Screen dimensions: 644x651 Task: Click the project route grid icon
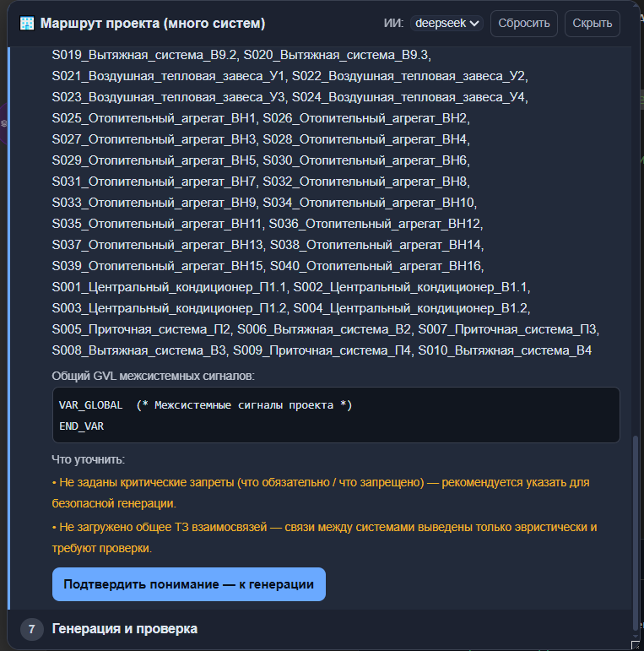coord(27,24)
